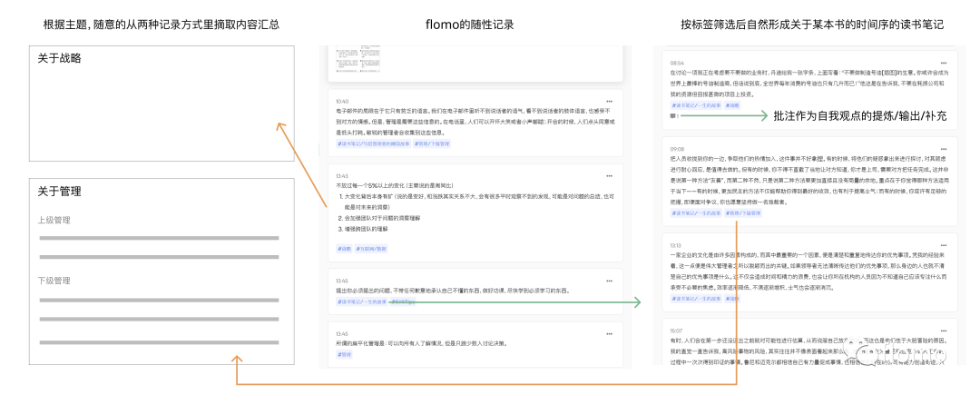This screenshot has width=980, height=395.
Task: Open the three-dot menu on the 15:07 note
Action: click(x=943, y=330)
